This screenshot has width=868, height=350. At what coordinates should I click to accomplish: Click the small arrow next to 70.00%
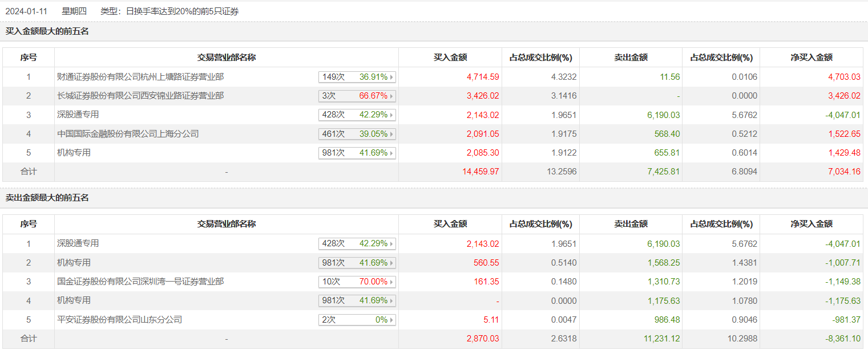pyautogui.click(x=391, y=282)
